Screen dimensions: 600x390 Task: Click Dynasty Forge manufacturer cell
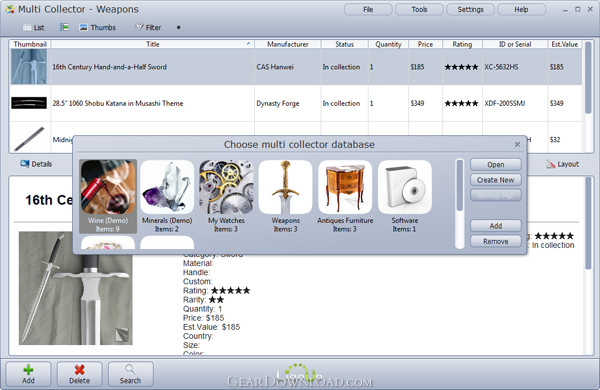(x=288, y=103)
